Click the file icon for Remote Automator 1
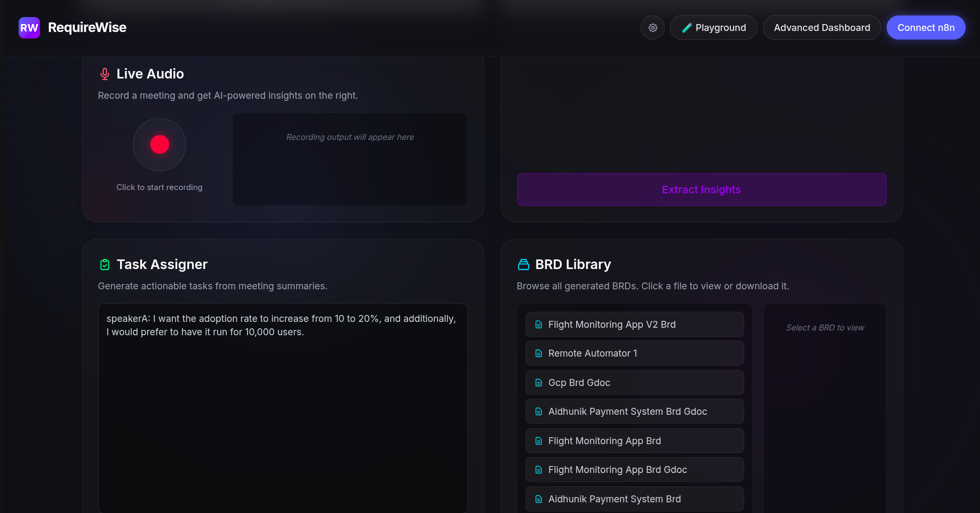980x513 pixels. [x=538, y=353]
